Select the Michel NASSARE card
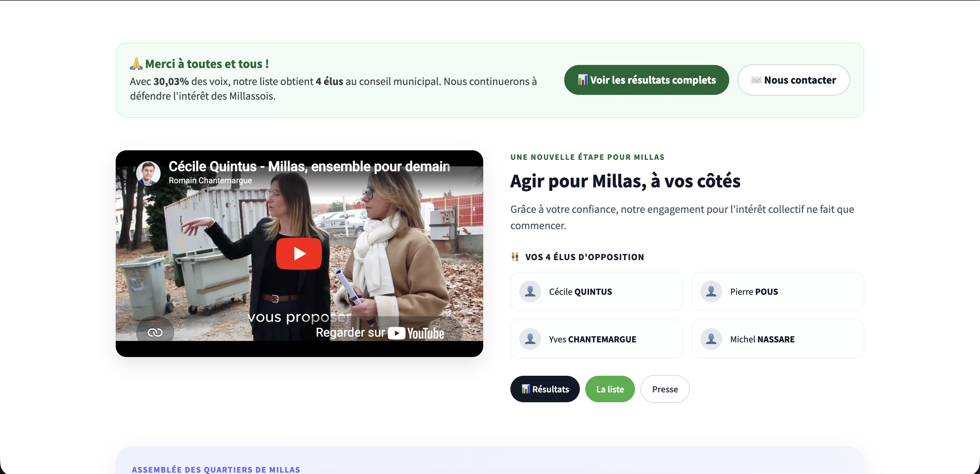 pyautogui.click(x=778, y=339)
